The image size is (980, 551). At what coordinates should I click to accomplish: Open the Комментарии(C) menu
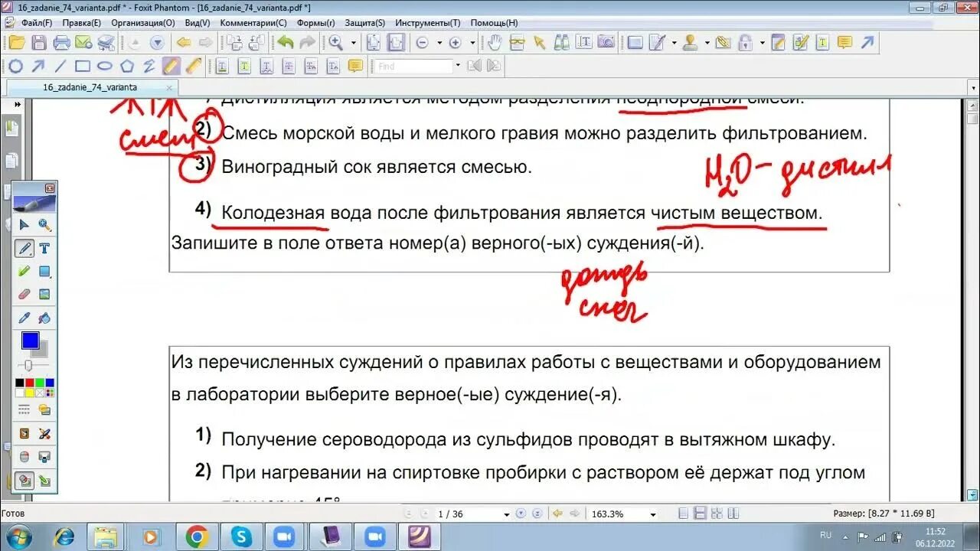[253, 23]
